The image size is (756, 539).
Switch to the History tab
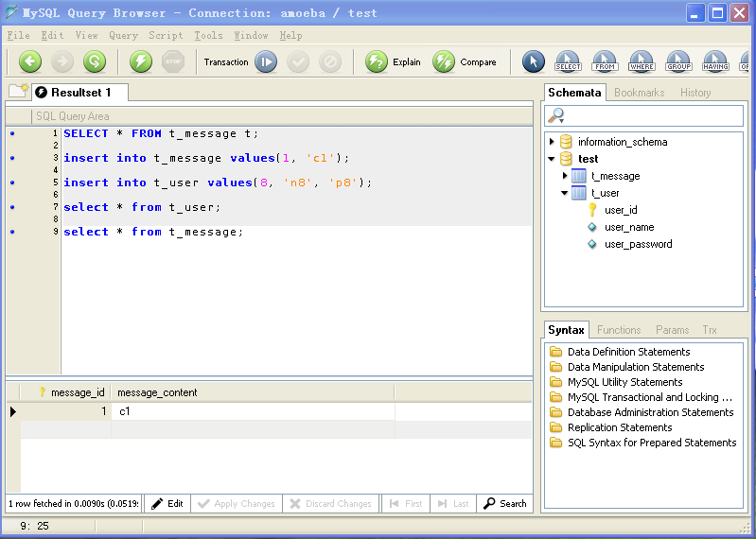695,93
